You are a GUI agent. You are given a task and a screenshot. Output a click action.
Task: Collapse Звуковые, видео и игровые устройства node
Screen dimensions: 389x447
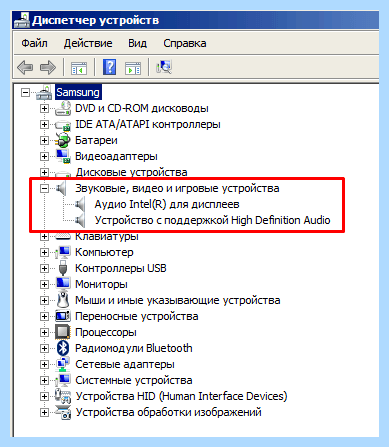(44, 188)
